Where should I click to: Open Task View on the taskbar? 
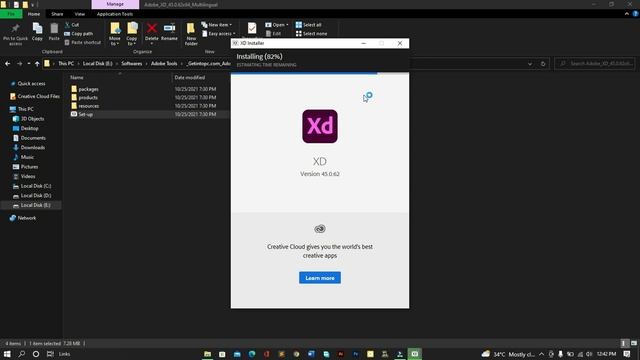tap(50, 354)
